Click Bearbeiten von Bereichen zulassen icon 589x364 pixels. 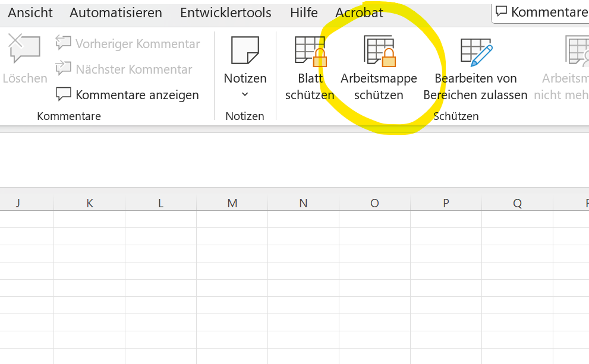(x=476, y=52)
